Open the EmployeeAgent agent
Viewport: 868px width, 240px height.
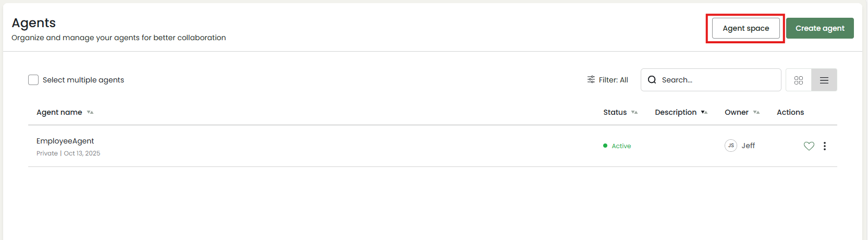65,141
